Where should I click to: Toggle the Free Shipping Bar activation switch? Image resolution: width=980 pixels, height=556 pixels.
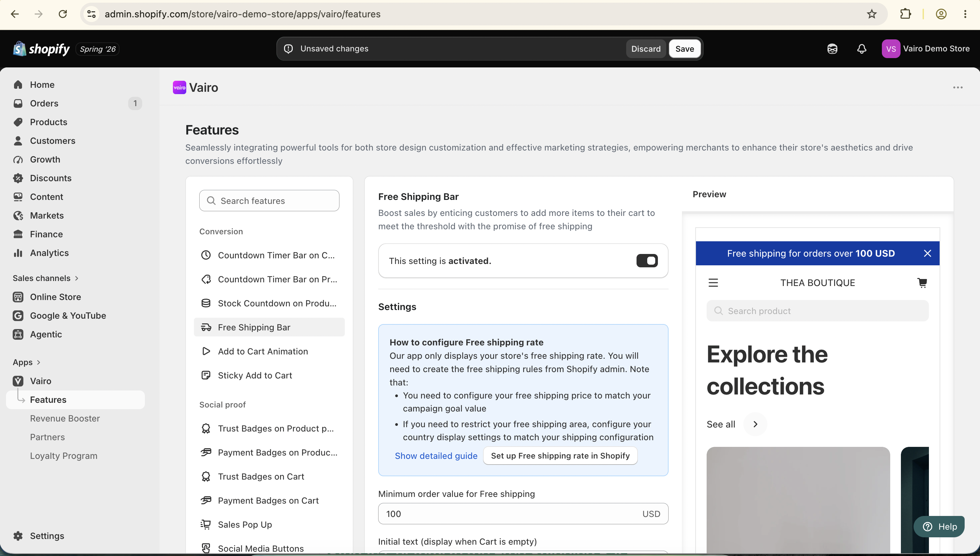647,261
